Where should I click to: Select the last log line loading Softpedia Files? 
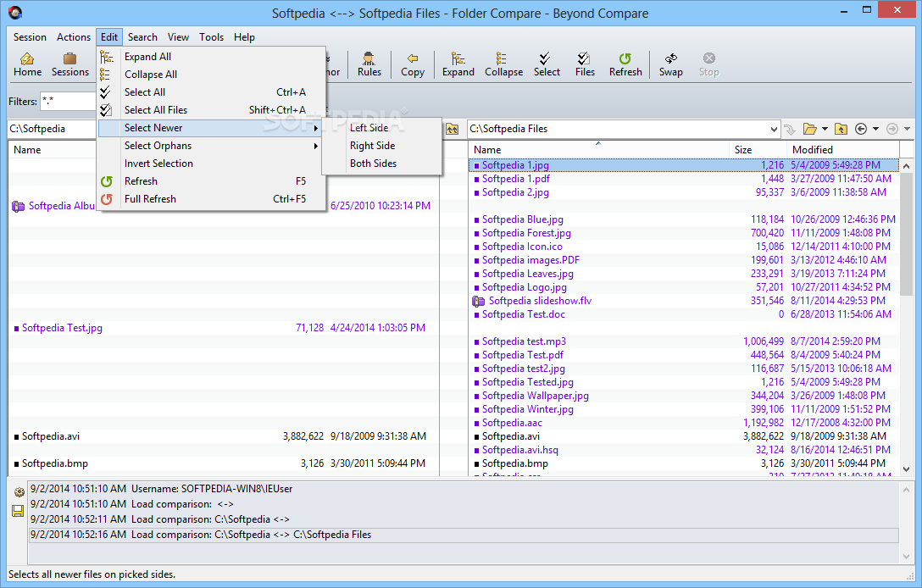(464, 535)
